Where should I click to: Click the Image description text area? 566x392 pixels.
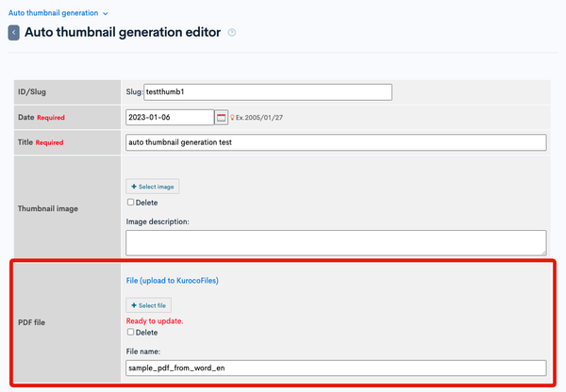[x=336, y=243]
